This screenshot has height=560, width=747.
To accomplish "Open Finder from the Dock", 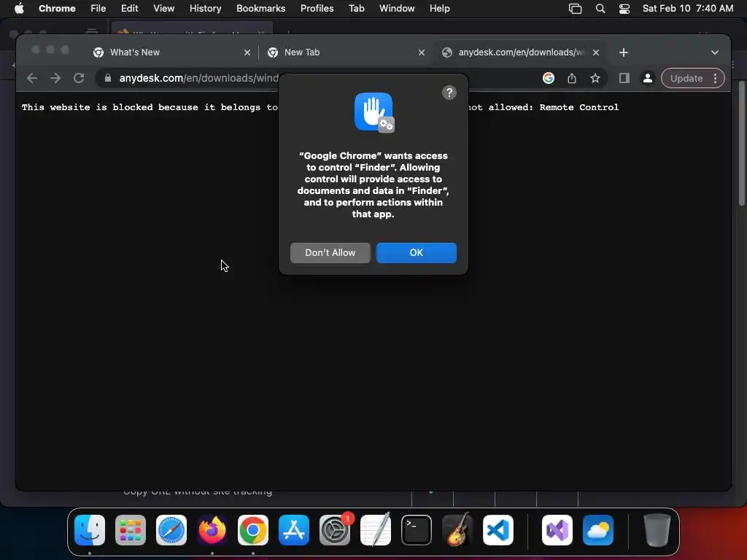I will coord(90,530).
